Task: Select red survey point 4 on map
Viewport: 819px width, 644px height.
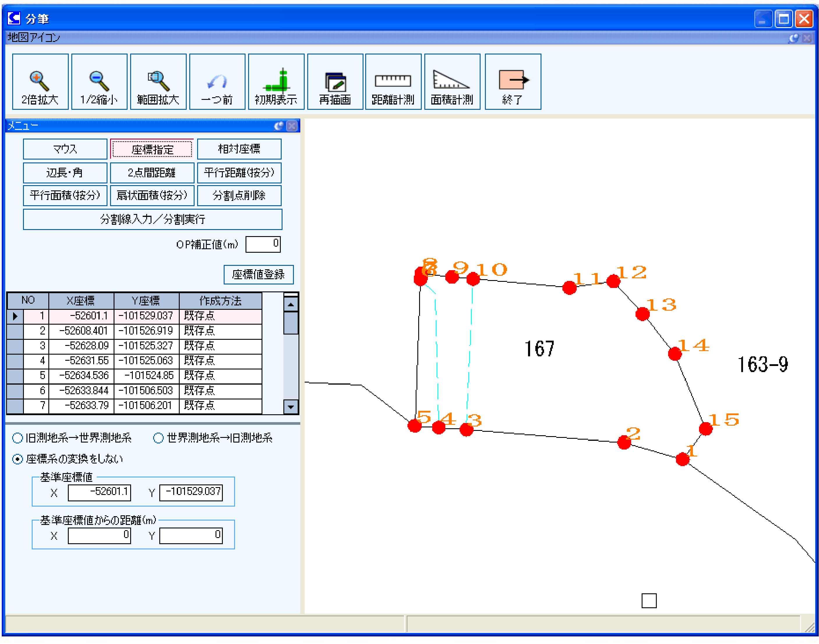Action: click(x=438, y=428)
